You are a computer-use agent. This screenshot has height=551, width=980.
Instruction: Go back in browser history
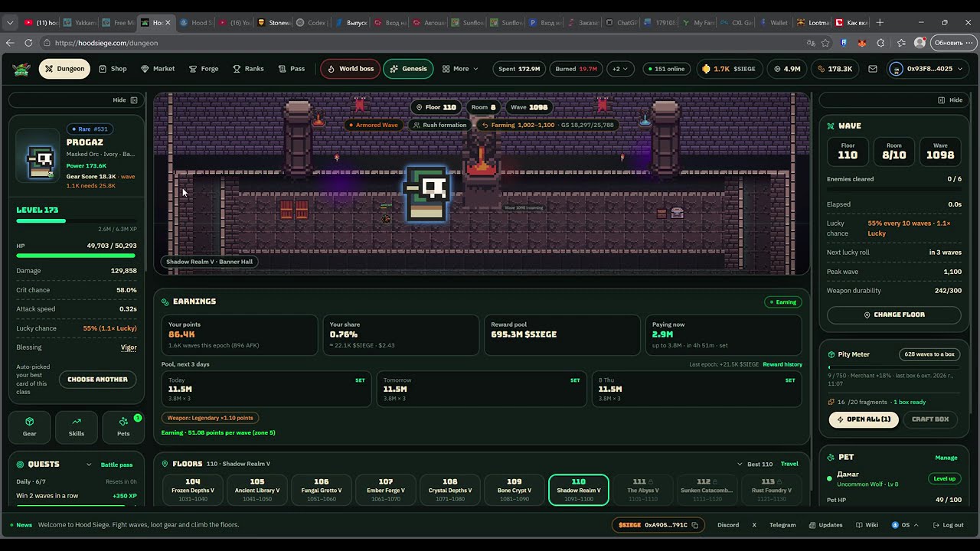pos(10,43)
